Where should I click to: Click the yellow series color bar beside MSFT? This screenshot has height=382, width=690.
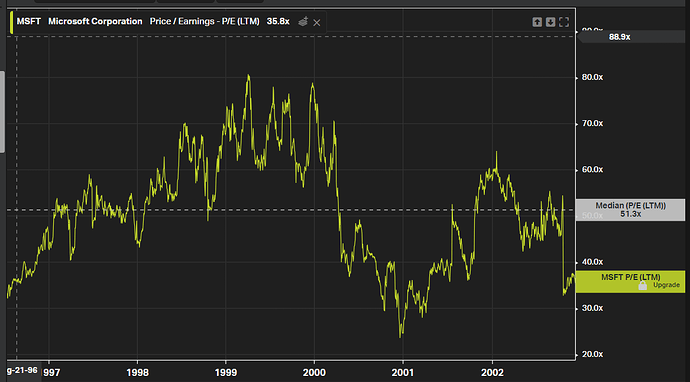coord(11,22)
